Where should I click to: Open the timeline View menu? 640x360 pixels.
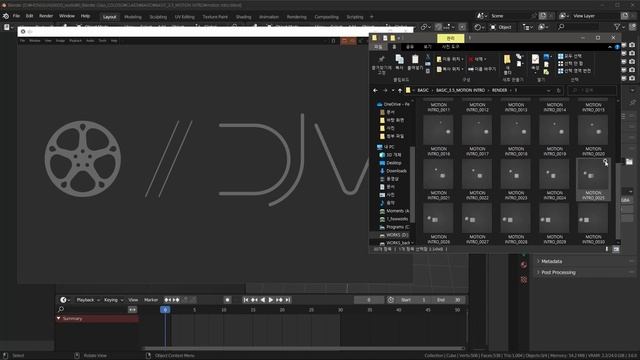pos(133,300)
